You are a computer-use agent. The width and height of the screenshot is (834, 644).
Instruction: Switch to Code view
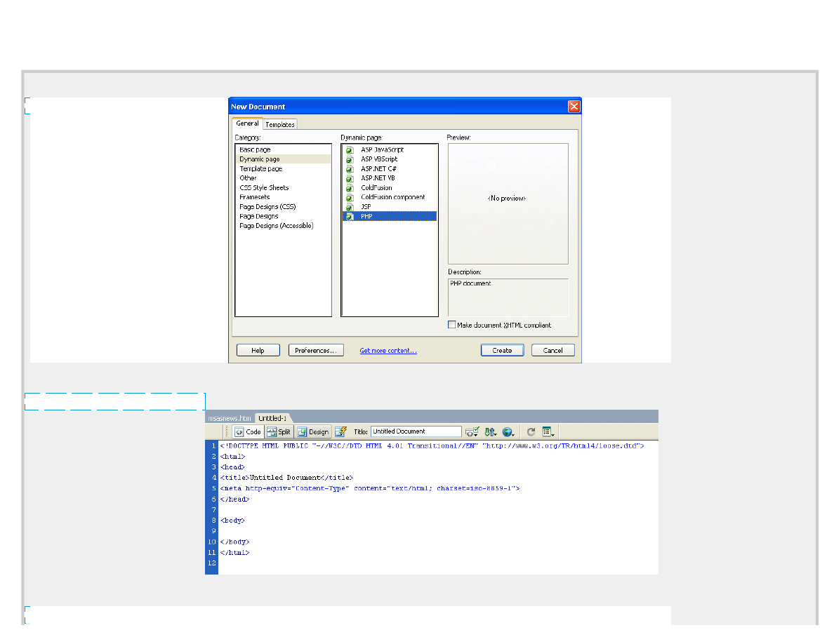point(248,432)
